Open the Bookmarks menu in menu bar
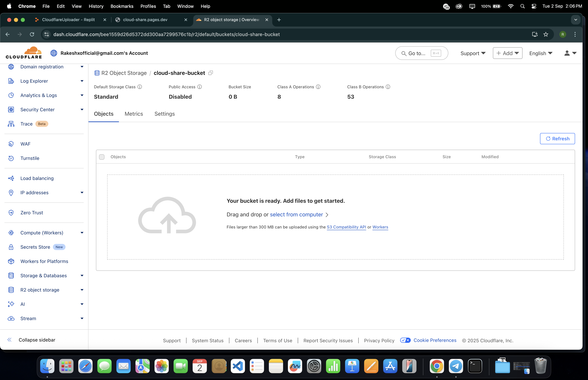The height and width of the screenshot is (380, 588). 122,6
